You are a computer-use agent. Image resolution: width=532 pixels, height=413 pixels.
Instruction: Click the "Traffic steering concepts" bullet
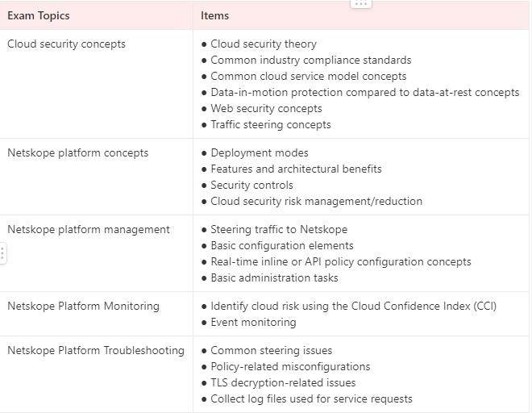[x=270, y=125]
